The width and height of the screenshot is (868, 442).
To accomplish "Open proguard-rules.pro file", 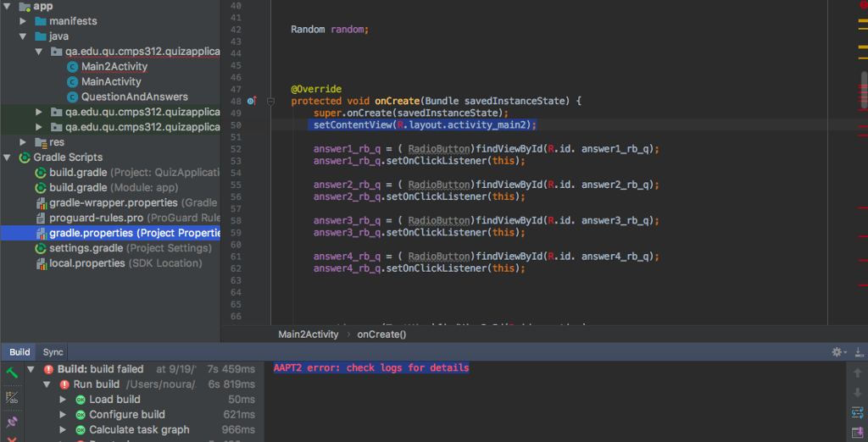I will point(135,218).
